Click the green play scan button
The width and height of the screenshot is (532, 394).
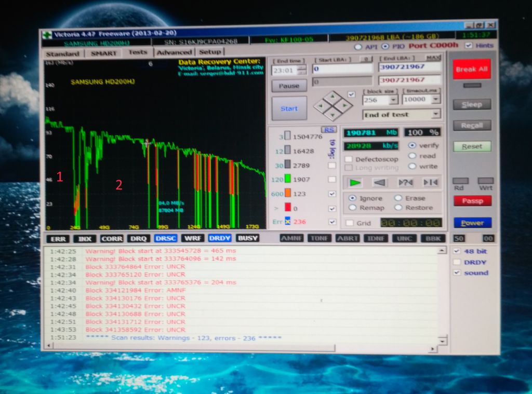[x=354, y=183]
